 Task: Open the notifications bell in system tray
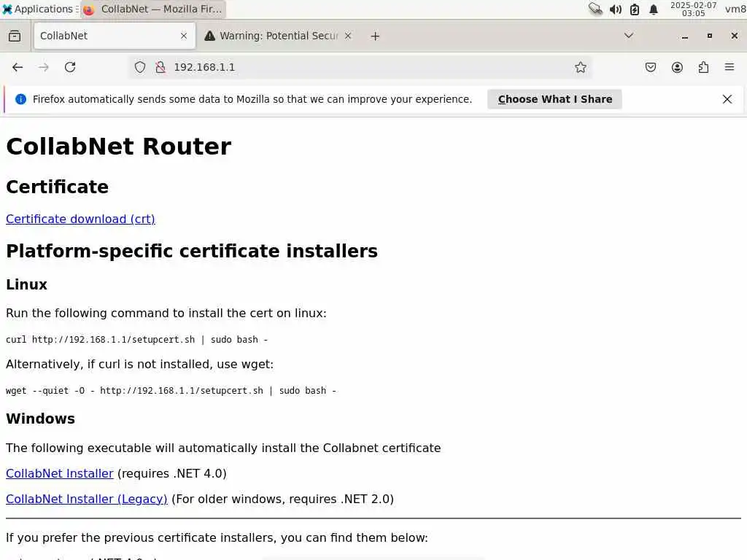pyautogui.click(x=654, y=9)
